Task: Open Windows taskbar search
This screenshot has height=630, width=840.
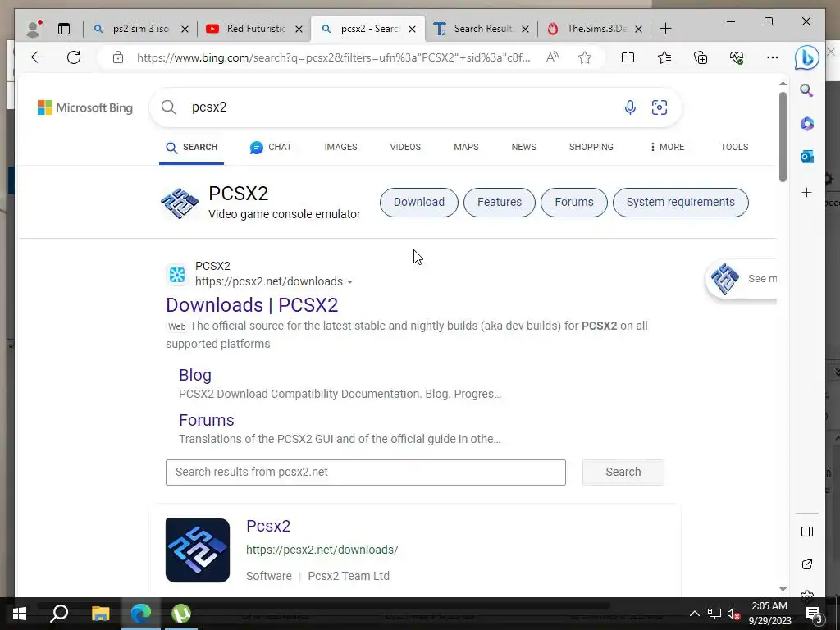Action: pos(59,614)
